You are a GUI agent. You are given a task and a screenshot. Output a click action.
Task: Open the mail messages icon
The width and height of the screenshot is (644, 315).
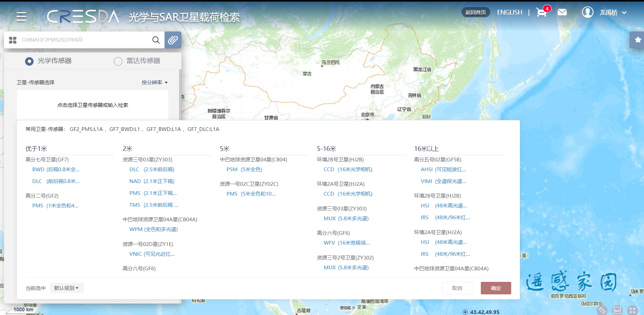[x=562, y=12]
